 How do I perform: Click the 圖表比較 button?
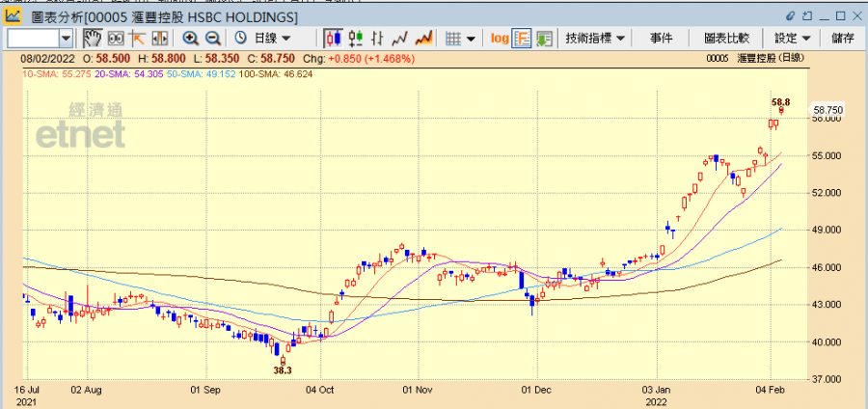tap(727, 39)
